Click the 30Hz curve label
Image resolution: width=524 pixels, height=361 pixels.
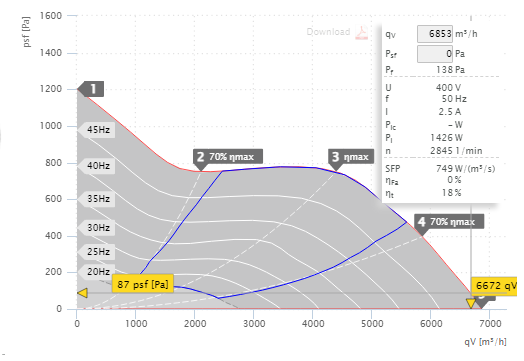click(97, 228)
